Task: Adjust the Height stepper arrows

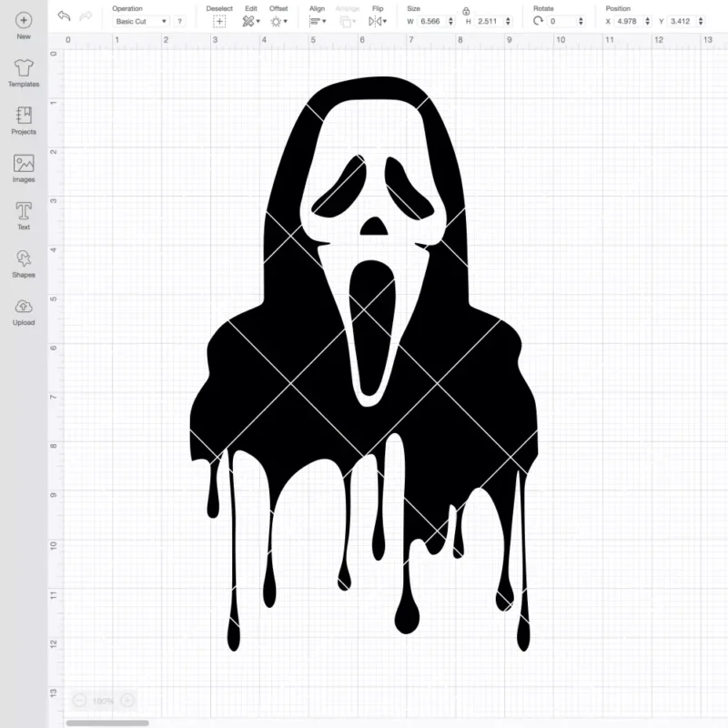Action: [508, 21]
